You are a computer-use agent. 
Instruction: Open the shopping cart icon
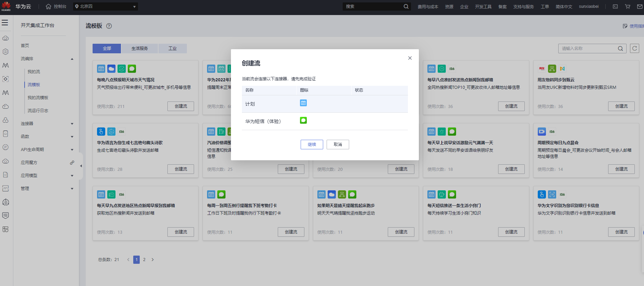pos(628,6)
